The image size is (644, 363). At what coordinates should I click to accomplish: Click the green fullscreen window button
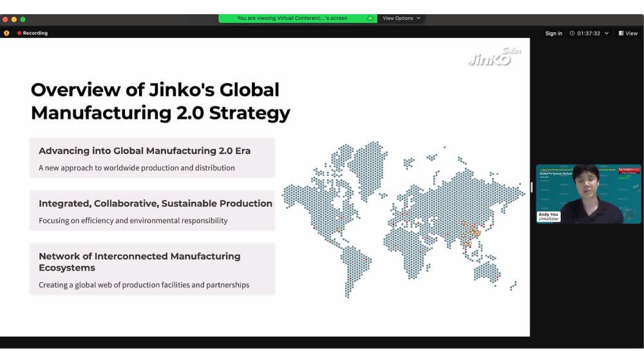(23, 19)
